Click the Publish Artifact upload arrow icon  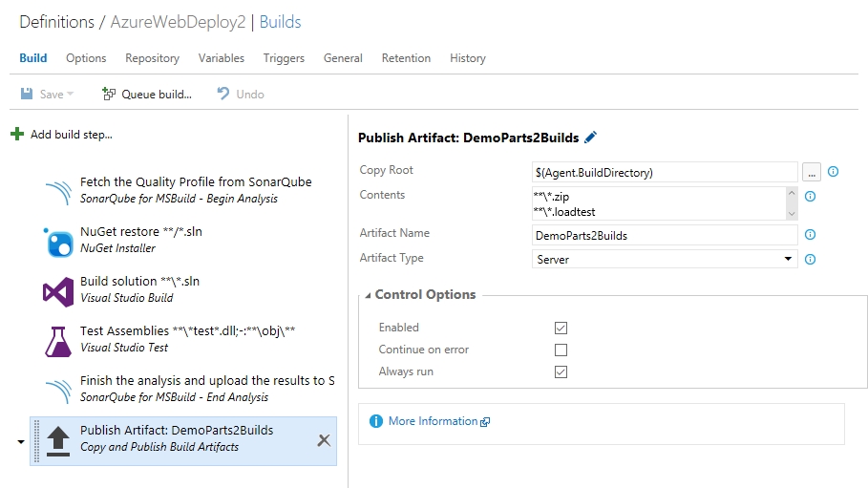58,441
